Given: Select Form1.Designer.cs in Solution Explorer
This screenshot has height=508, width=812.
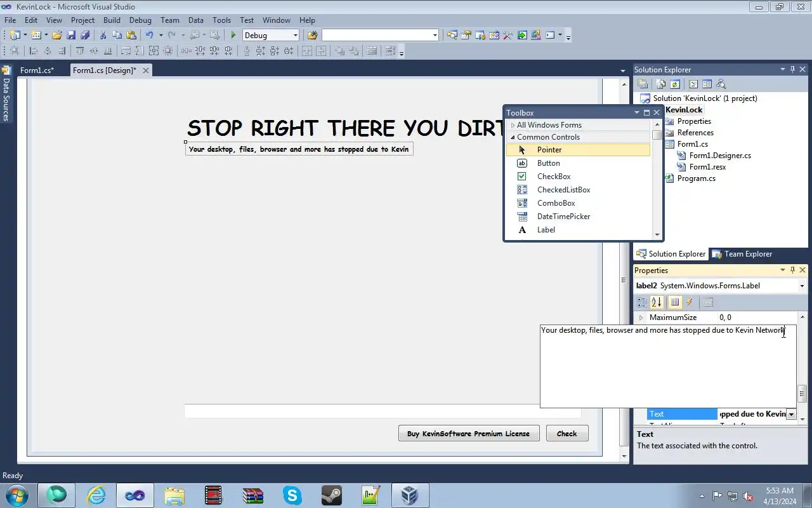Looking at the screenshot, I should tap(720, 156).
